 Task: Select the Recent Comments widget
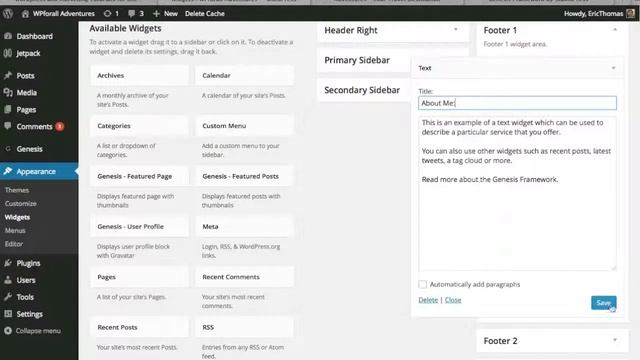pos(244,277)
